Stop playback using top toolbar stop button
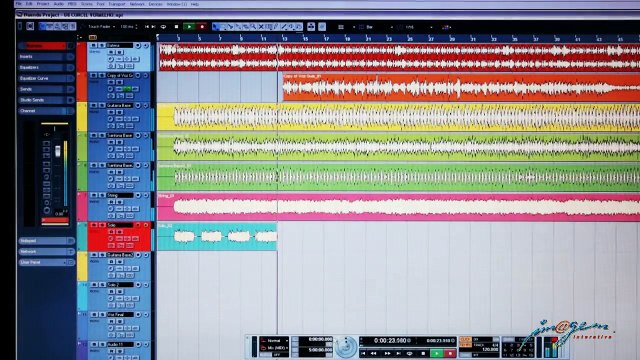The width and height of the screenshot is (640, 360). (176, 27)
